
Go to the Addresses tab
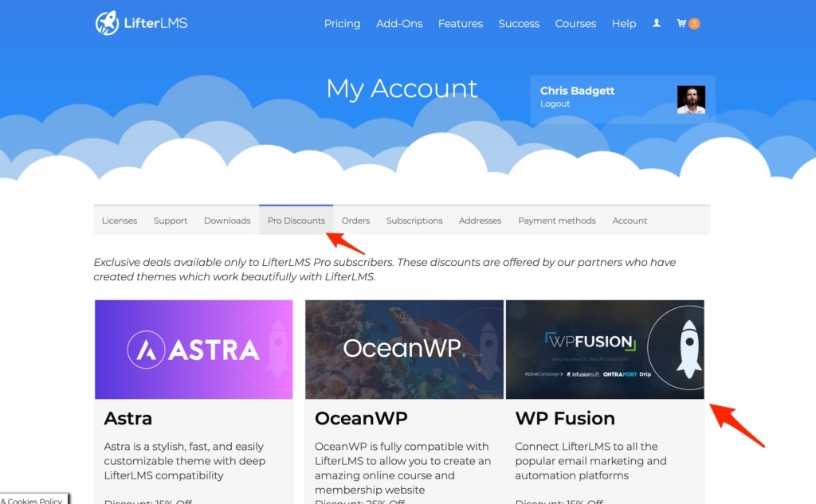pyautogui.click(x=481, y=221)
